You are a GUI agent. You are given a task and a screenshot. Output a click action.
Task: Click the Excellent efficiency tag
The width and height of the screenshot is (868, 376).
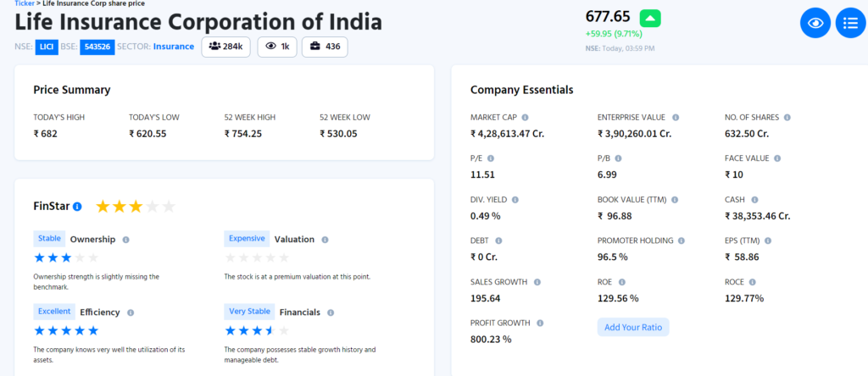54,312
